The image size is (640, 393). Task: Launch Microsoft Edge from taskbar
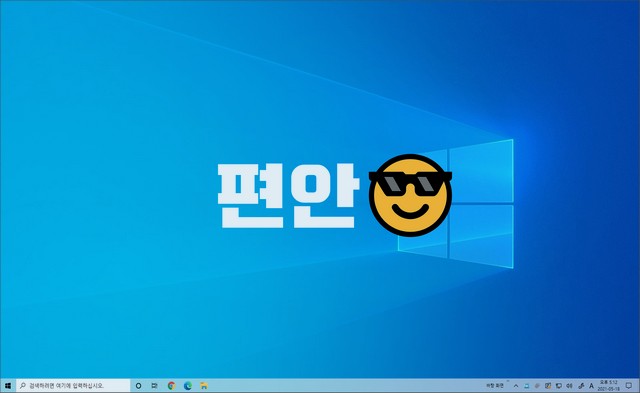tap(188, 386)
